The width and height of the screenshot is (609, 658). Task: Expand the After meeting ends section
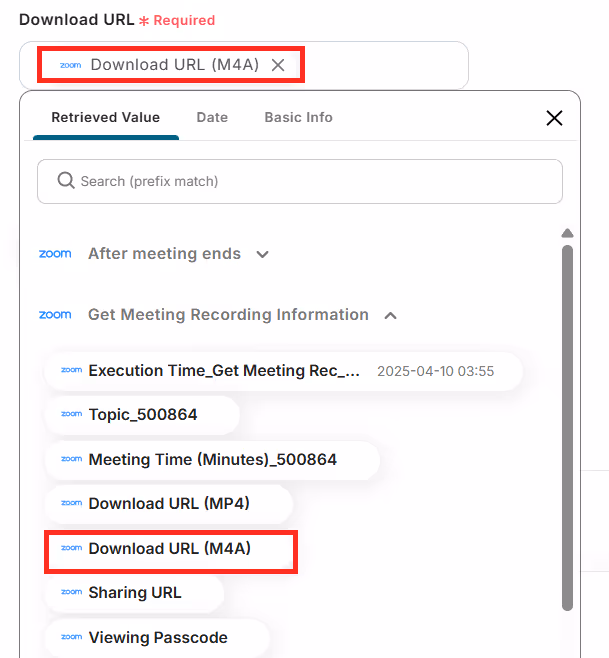[x=262, y=254]
